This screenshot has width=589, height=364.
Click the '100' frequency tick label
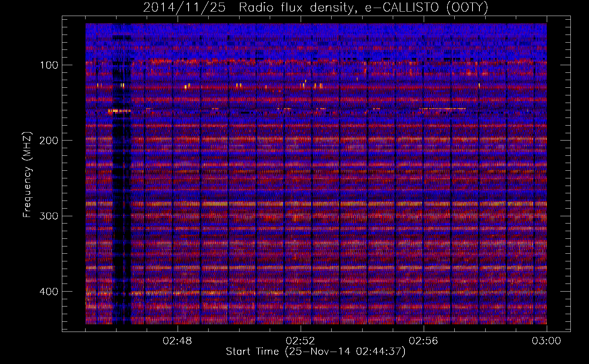point(49,65)
